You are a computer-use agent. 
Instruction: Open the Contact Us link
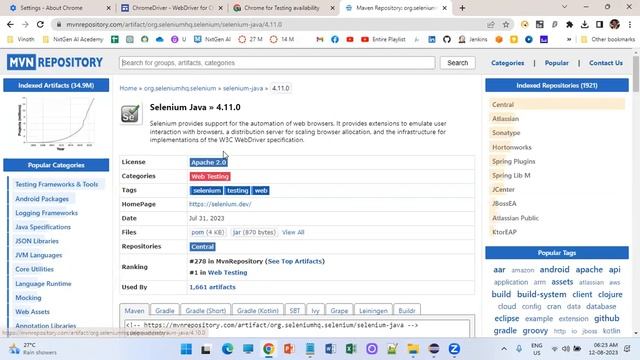606,63
